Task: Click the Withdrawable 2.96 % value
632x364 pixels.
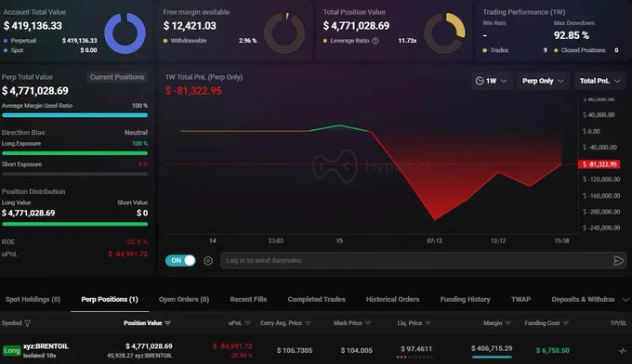Action: point(247,41)
